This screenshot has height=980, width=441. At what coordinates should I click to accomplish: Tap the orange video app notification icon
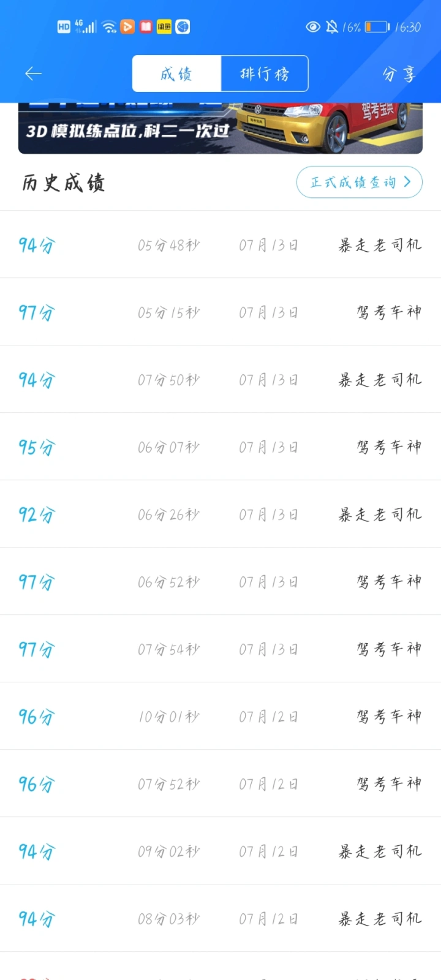coord(127,27)
